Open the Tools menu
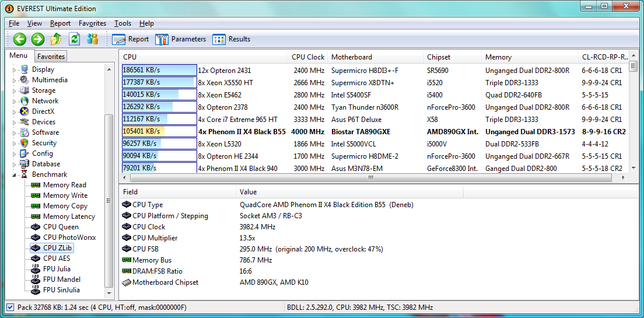This screenshot has width=644, height=318. tap(123, 23)
